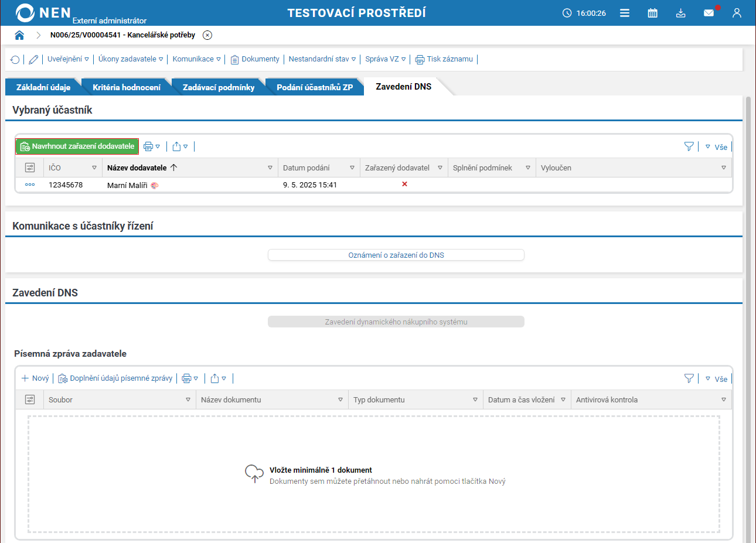
Task: Click the filter funnel icon in Vybraný účastník
Action: pyautogui.click(x=689, y=146)
